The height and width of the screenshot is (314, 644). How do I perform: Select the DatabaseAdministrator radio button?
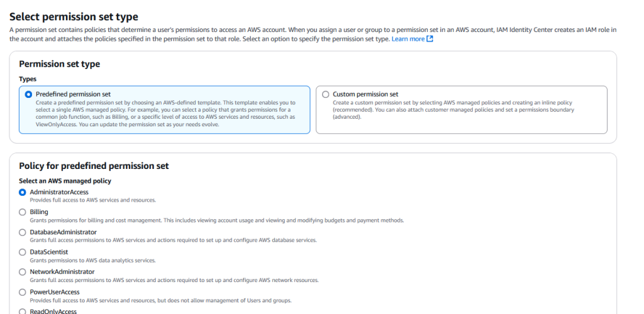23,232
